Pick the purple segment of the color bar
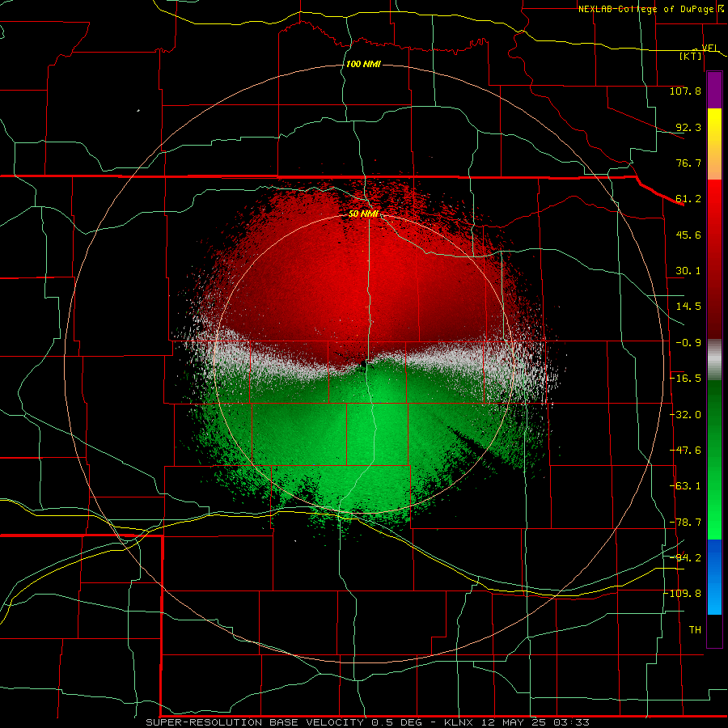Image resolution: width=728 pixels, height=728 pixels. 714,90
